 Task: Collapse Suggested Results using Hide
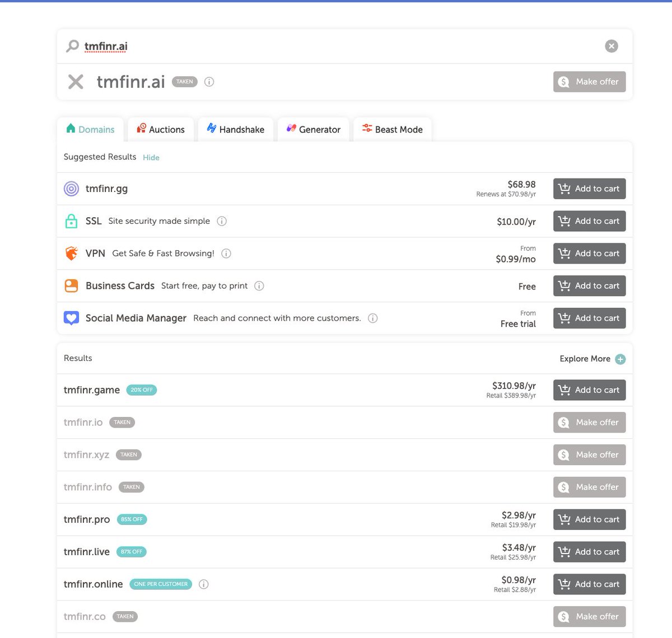(x=151, y=157)
